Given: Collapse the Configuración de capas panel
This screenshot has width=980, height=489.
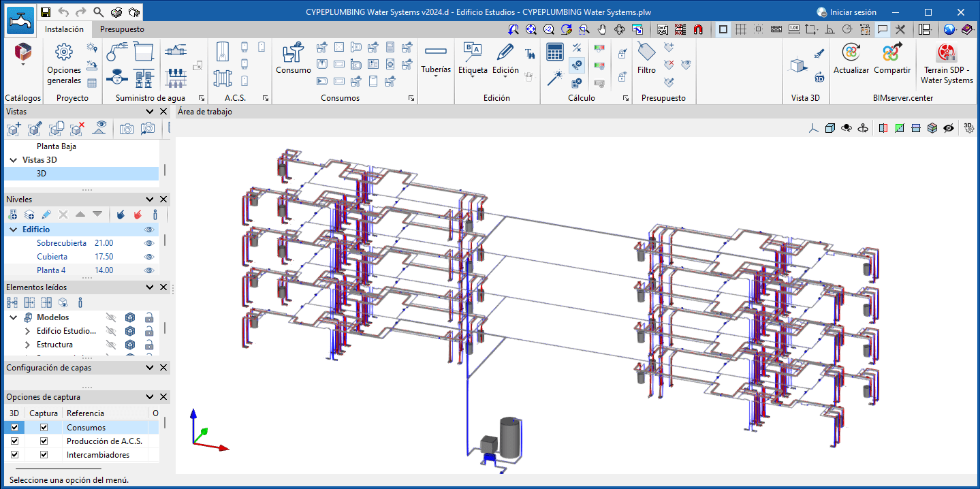Looking at the screenshot, I should 150,368.
